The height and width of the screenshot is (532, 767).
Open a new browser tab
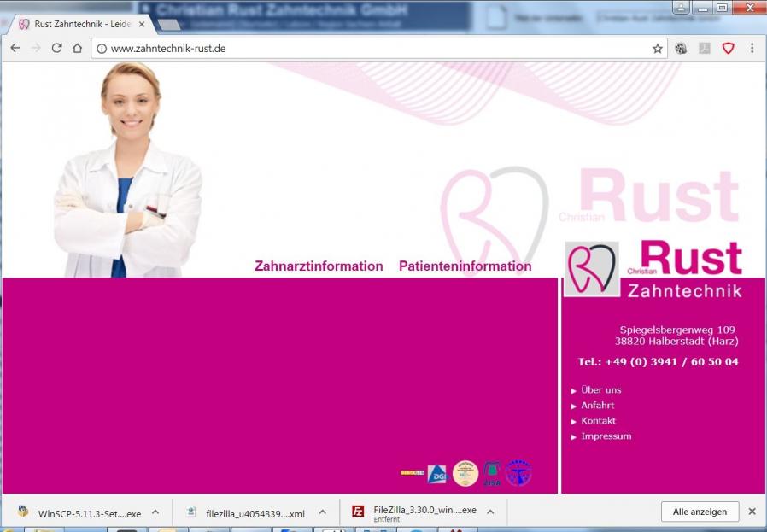[x=169, y=25]
